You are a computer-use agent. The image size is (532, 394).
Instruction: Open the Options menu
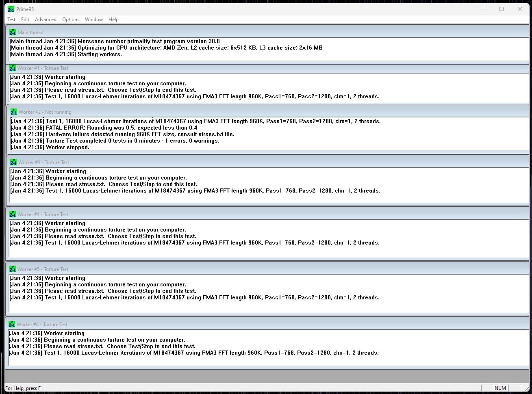(x=71, y=19)
